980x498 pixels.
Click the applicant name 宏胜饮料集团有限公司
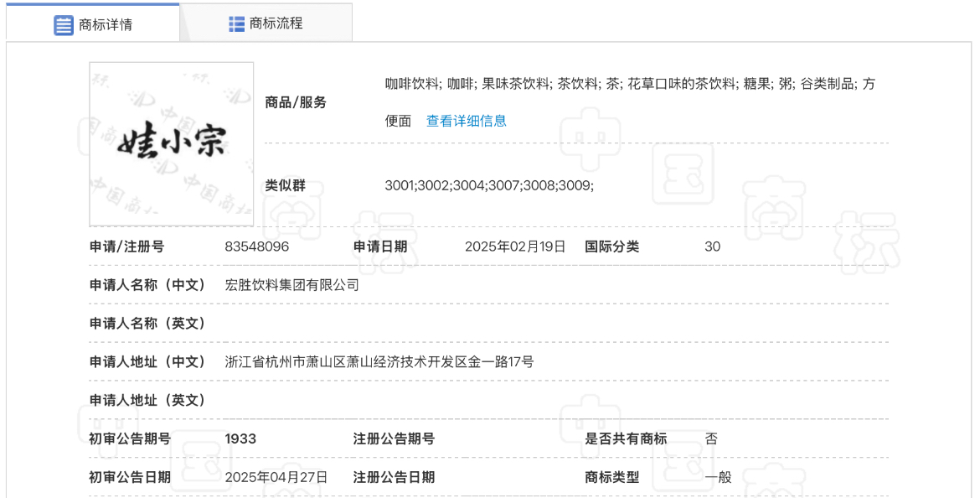click(291, 285)
